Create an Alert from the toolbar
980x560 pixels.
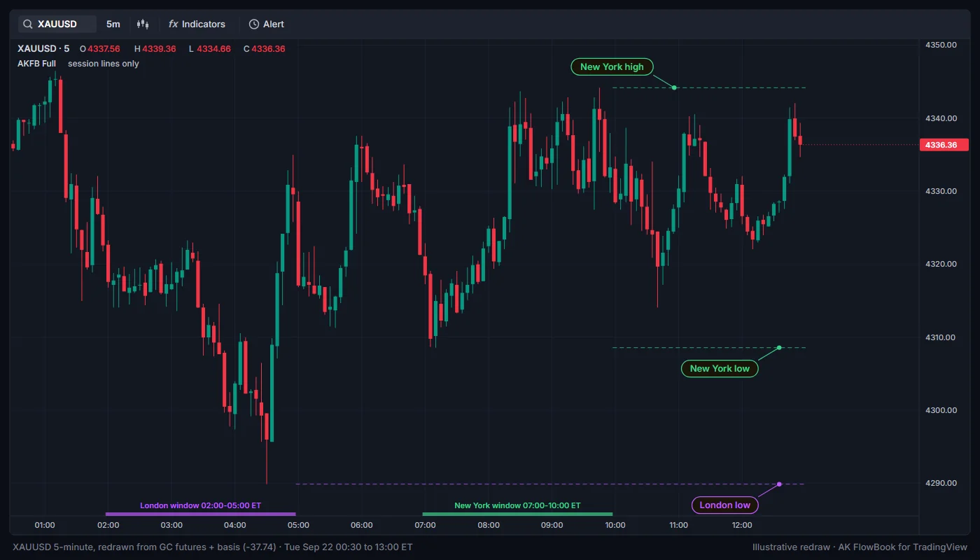(267, 24)
